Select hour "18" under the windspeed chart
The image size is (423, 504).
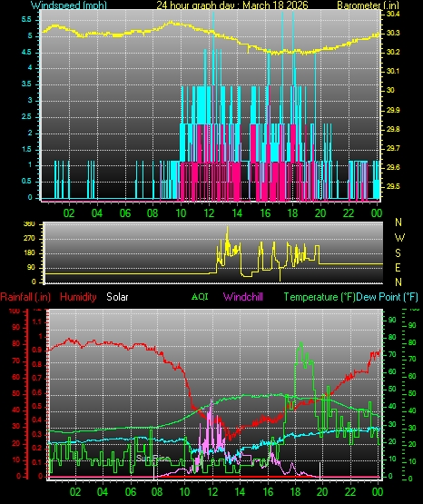pyautogui.click(x=292, y=213)
